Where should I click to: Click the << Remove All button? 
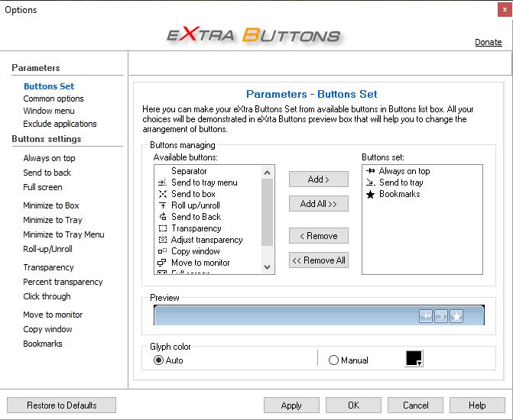[x=318, y=260]
